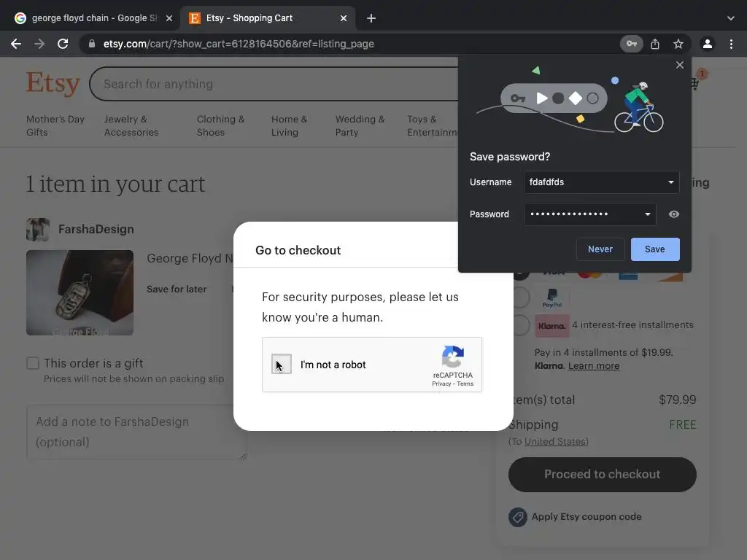This screenshot has width=747, height=560.
Task: Dismiss the Save password popup
Action: click(x=680, y=65)
